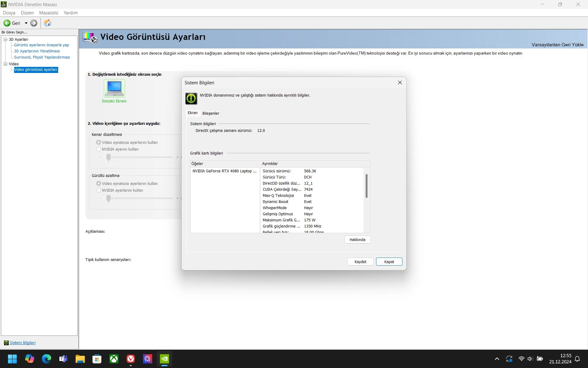
Task: Click the green Geri back arrow icon
Action: click(7, 23)
